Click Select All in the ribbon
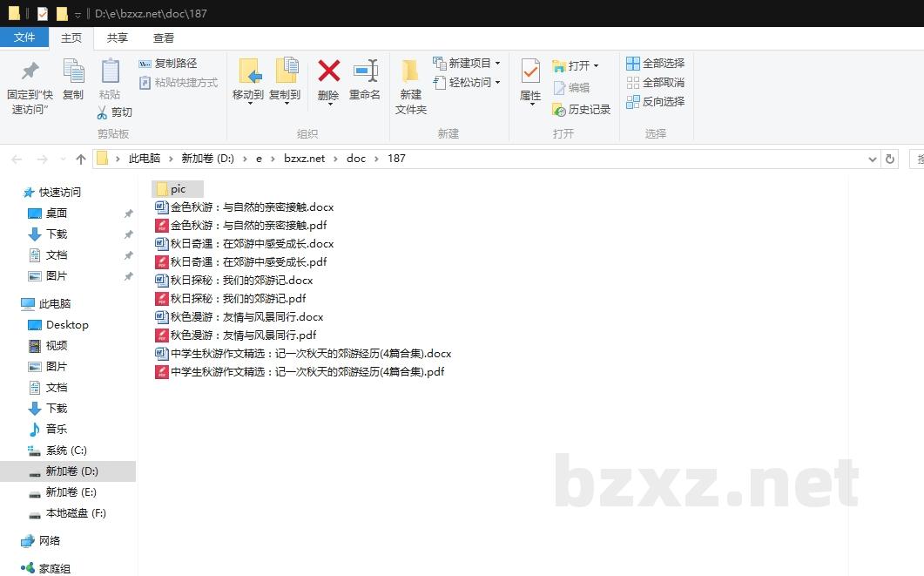 pos(655,64)
